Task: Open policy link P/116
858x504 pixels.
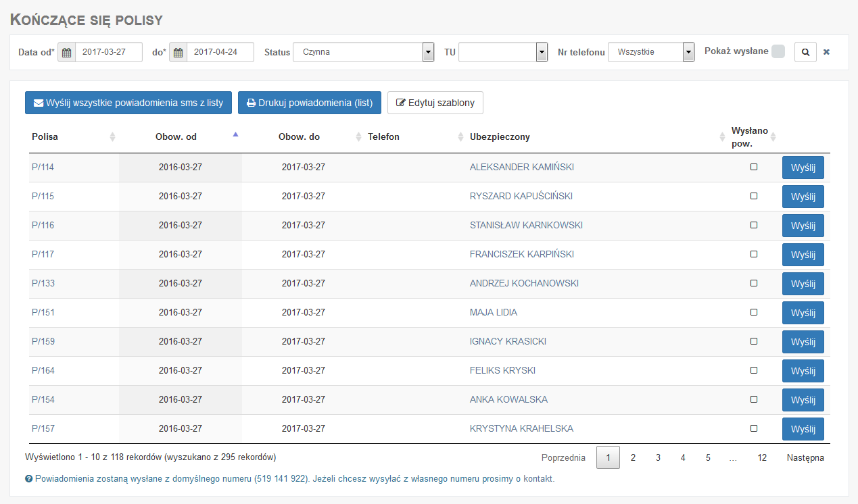Action: (x=43, y=225)
